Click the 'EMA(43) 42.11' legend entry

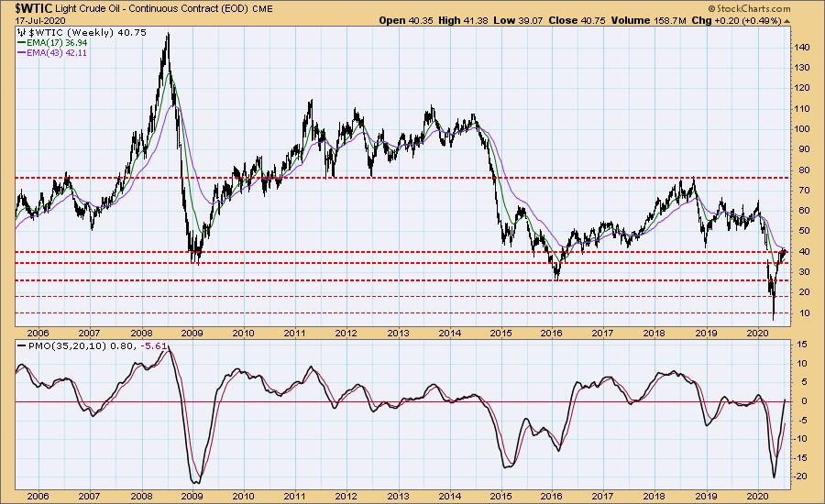(x=57, y=53)
